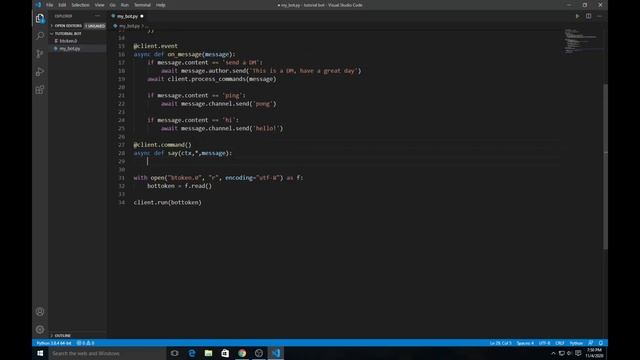Select language mode Python in status bar

point(576,343)
